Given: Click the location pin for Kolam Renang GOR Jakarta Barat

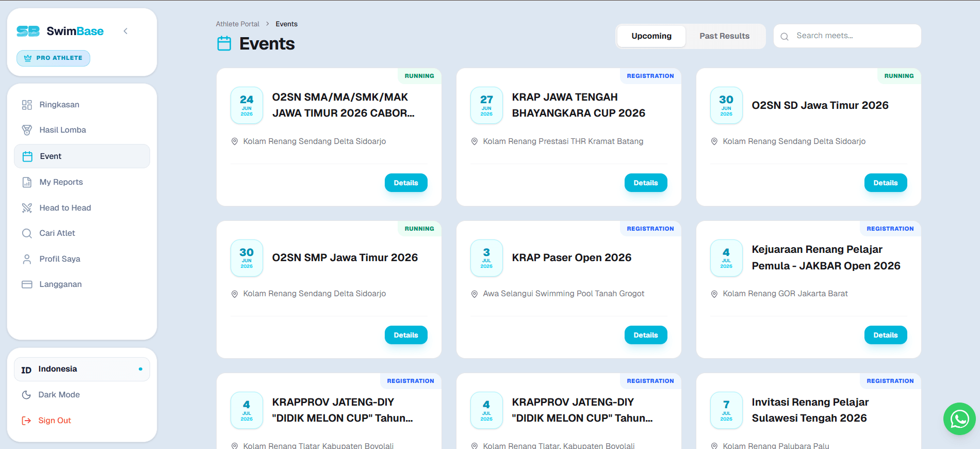Looking at the screenshot, I should [714, 294].
